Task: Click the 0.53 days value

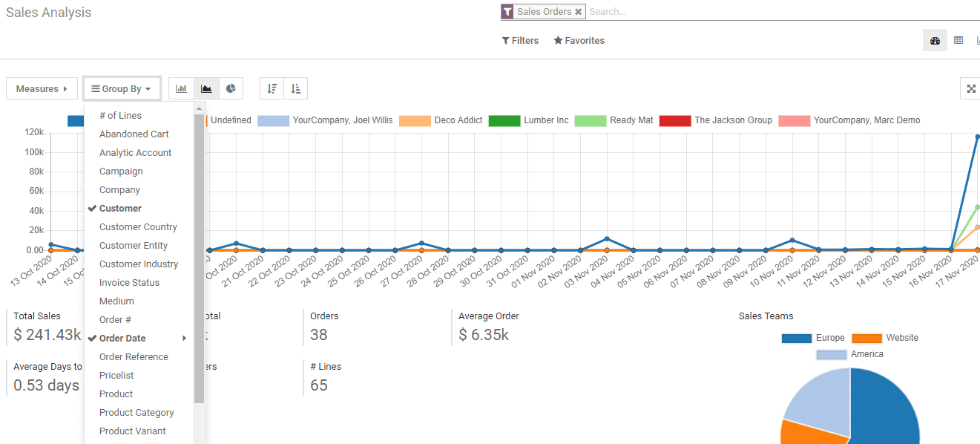Action: 47,385
